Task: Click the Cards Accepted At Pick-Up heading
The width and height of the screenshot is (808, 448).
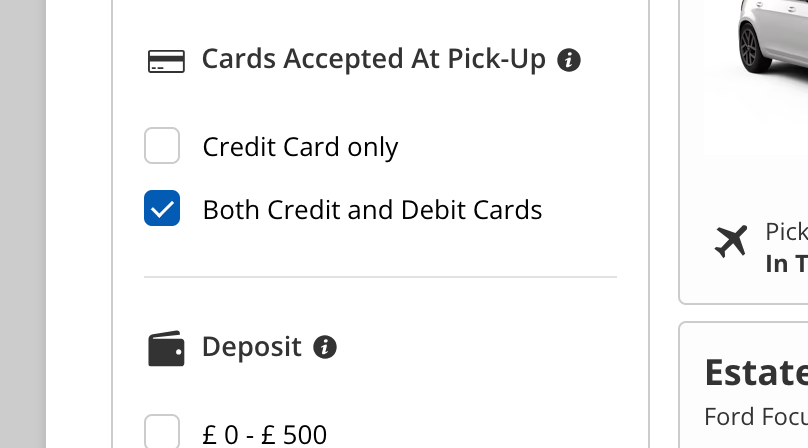Action: [373, 60]
